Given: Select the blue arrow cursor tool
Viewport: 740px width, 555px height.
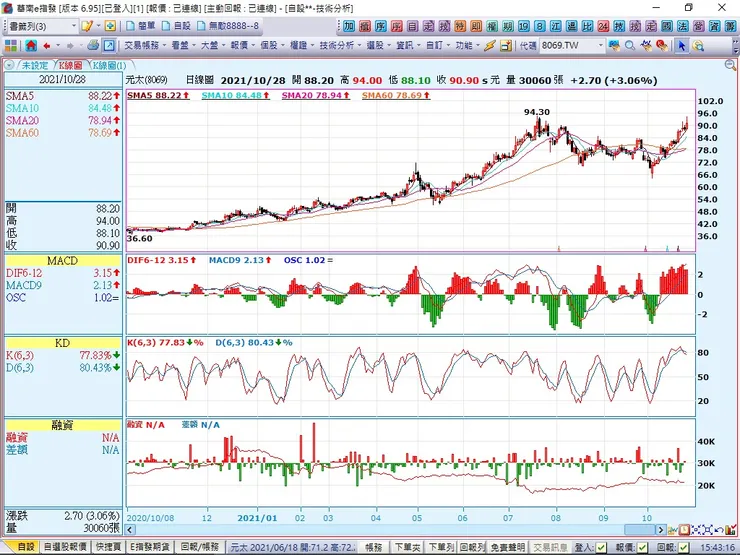Looking at the screenshot, I should (681, 46).
